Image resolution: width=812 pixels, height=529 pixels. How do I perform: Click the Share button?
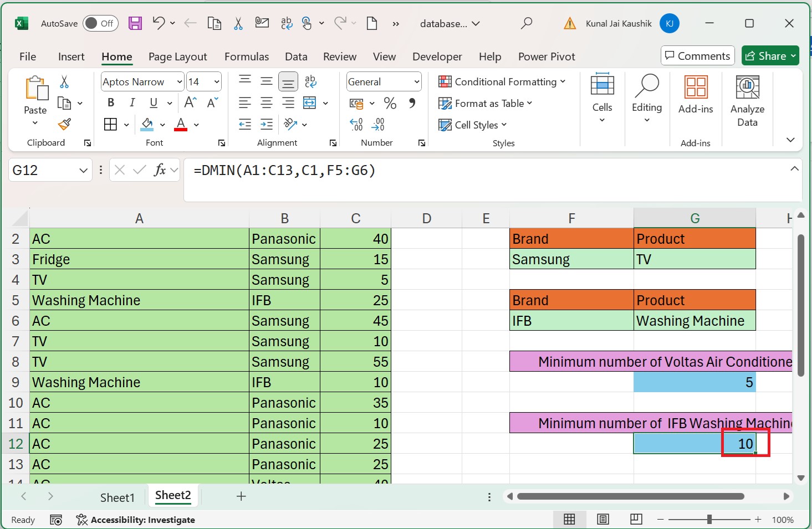pos(770,55)
